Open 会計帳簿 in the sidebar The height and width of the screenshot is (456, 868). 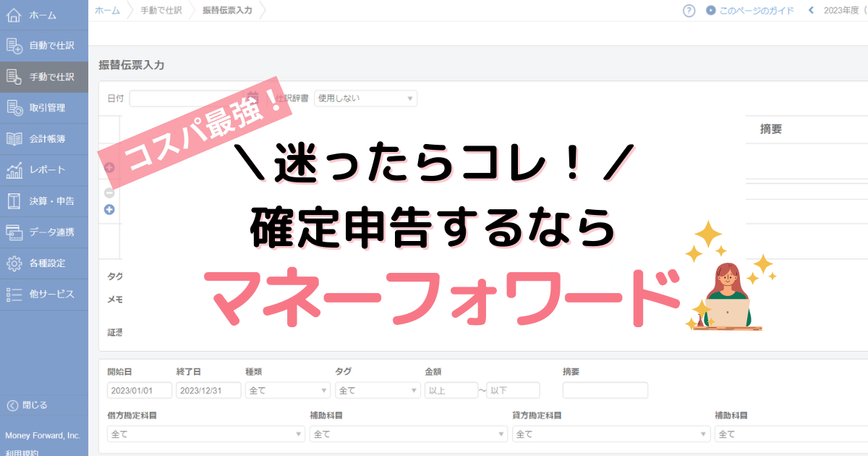click(44, 139)
